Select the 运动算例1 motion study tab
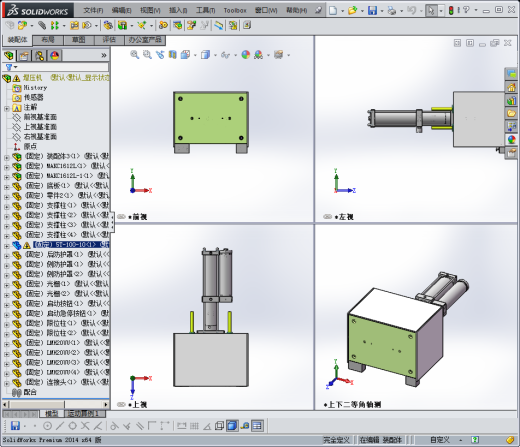Image resolution: width=520 pixels, height=447 pixels. point(83,414)
